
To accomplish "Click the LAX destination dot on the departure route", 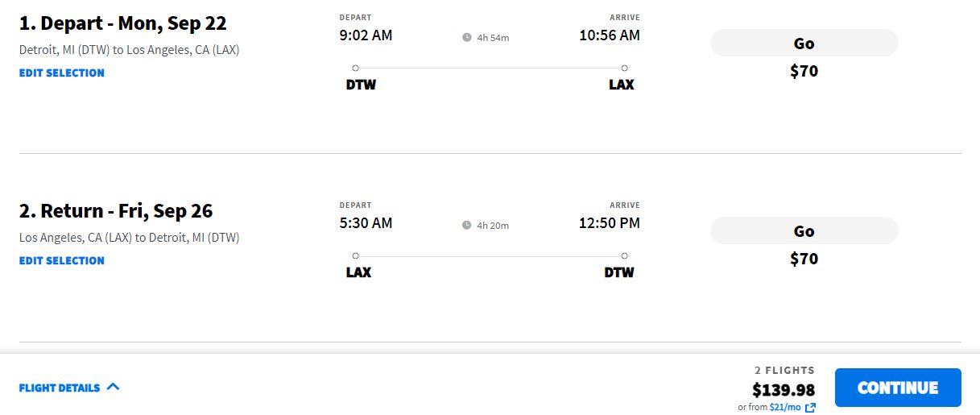I will coord(624,68).
